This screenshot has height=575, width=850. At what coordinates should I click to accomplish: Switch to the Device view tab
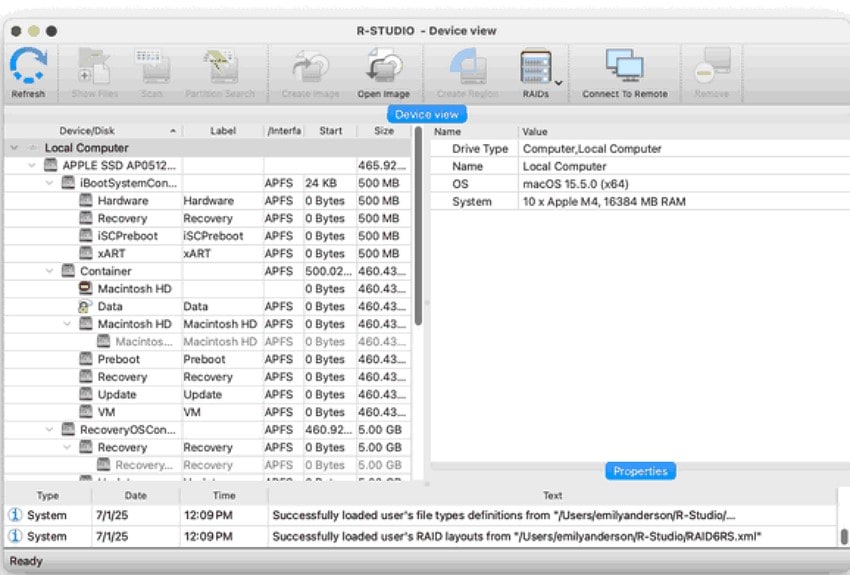[427, 114]
